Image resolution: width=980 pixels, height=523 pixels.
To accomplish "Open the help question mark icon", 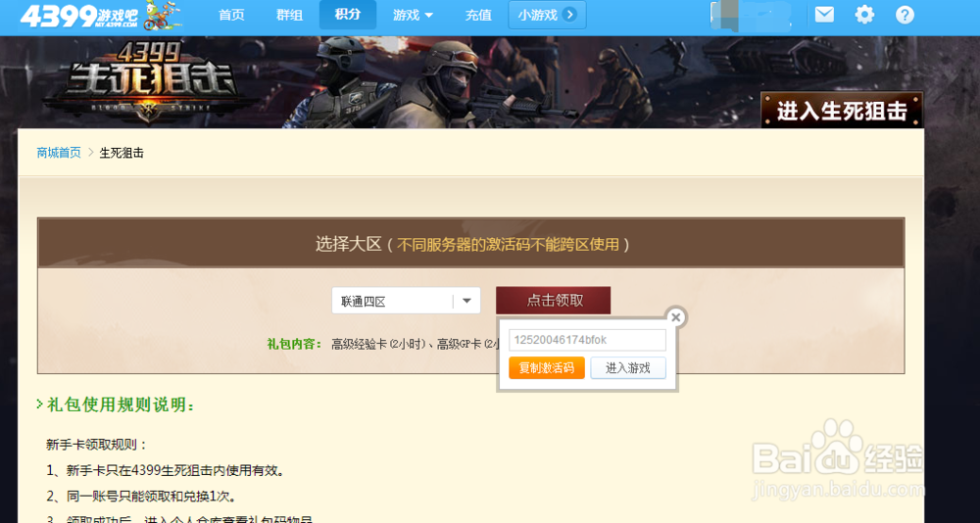I will [905, 15].
